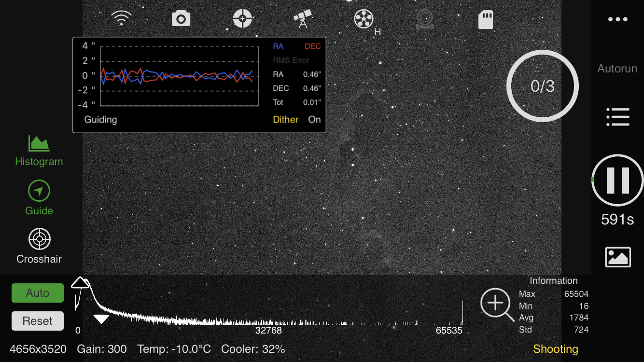Open the filter wheel icon labeled H
Viewport: 644px width, 362px height.
point(364,20)
